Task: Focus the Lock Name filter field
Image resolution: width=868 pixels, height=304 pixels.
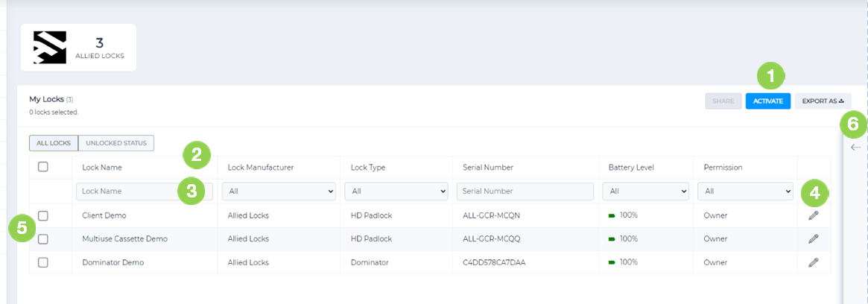Action: (145, 191)
